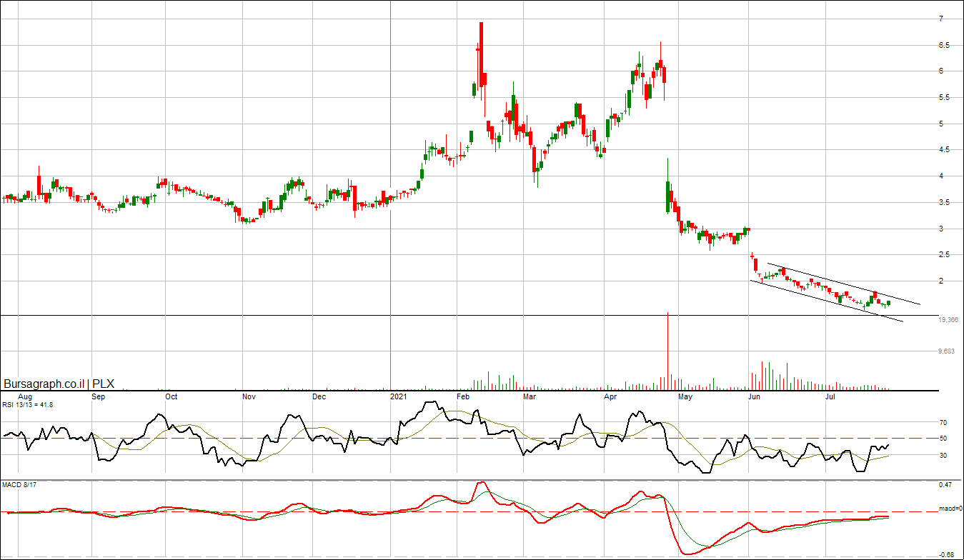The height and width of the screenshot is (560, 964).
Task: Select the Apr label on time axis
Action: tap(610, 396)
